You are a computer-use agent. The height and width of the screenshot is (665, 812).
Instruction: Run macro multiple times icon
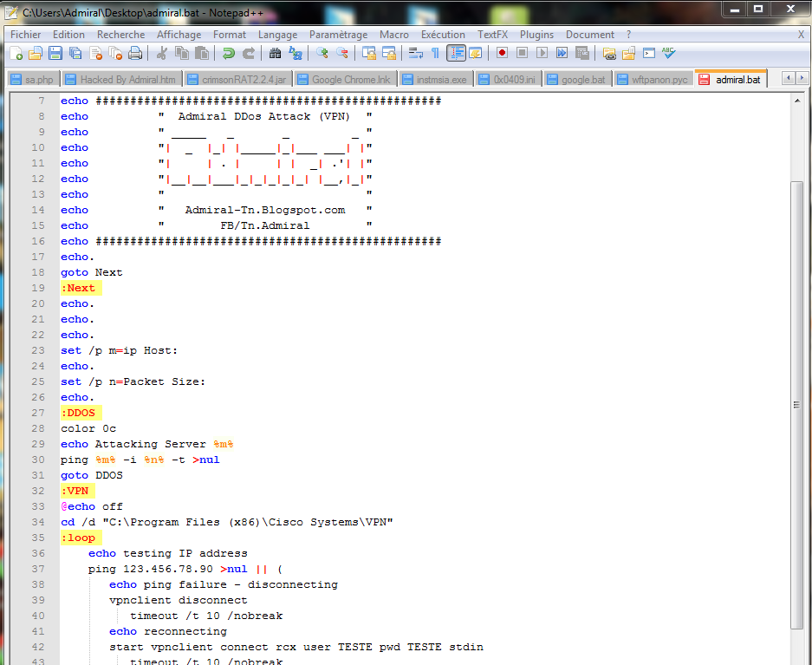tap(562, 54)
